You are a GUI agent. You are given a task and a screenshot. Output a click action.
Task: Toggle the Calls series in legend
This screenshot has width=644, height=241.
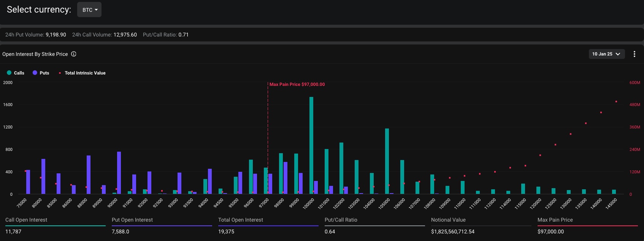point(19,73)
